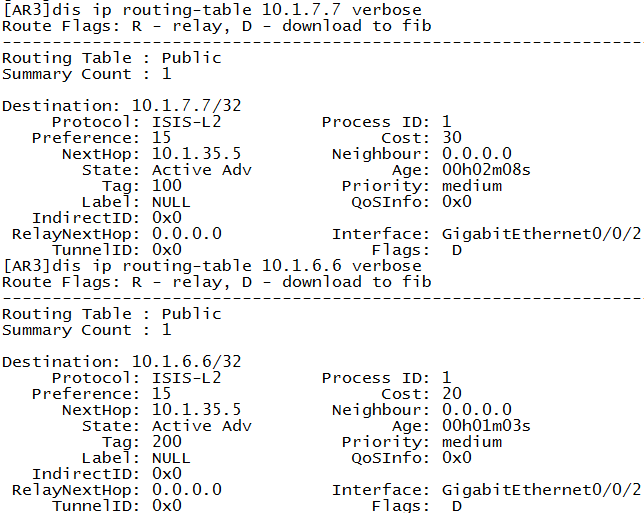Click the second Label NULL value
Image resolution: width=644 pixels, height=513 pixels.
171,458
